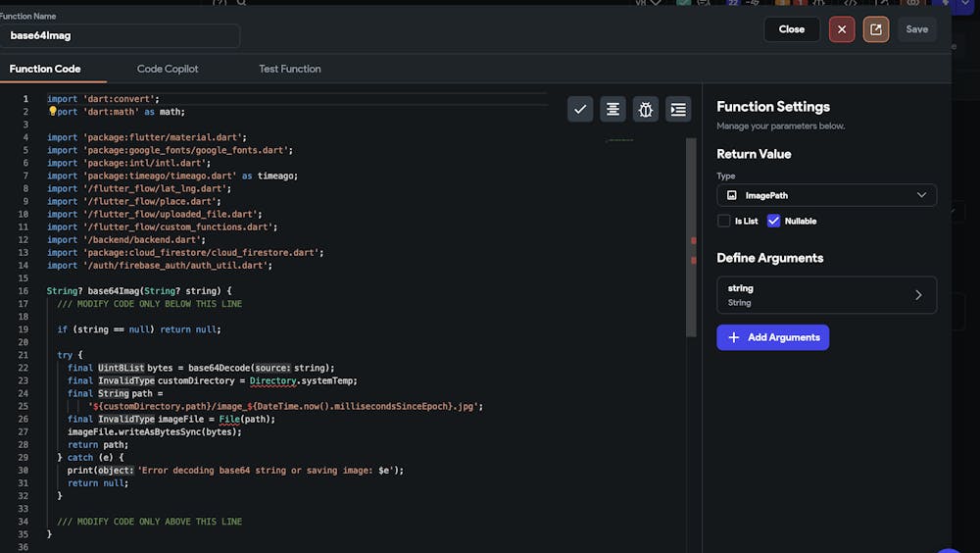Expand the string argument chevron
This screenshot has height=553, width=980.
918,295
